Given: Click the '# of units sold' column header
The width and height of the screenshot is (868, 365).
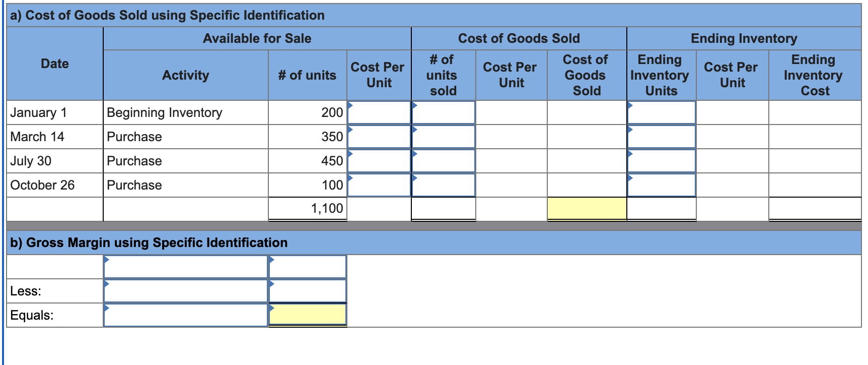Looking at the screenshot, I should 443,75.
